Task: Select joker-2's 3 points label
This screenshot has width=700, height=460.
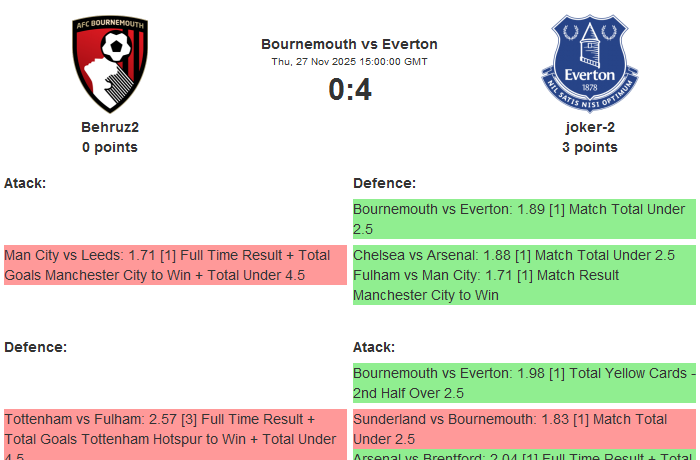Action: (x=589, y=147)
